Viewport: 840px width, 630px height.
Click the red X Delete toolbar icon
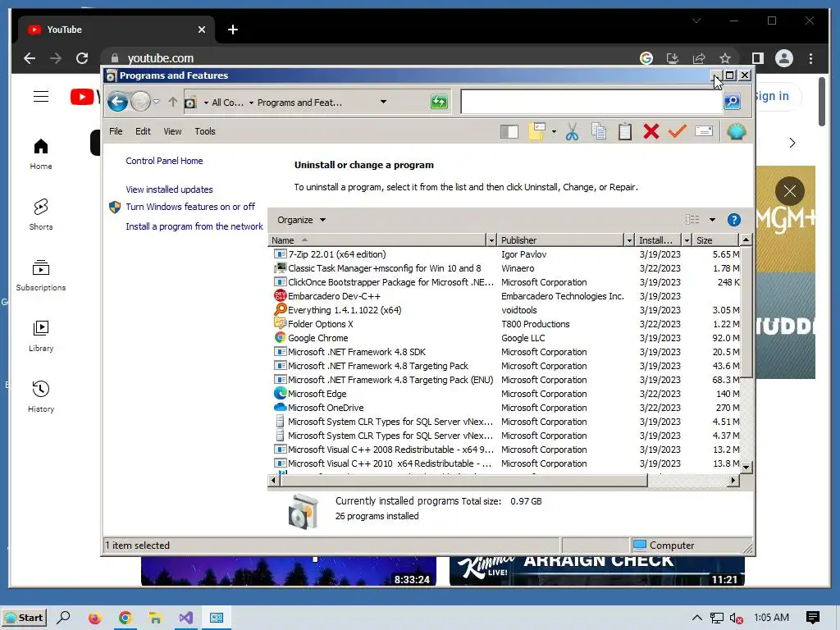651,131
